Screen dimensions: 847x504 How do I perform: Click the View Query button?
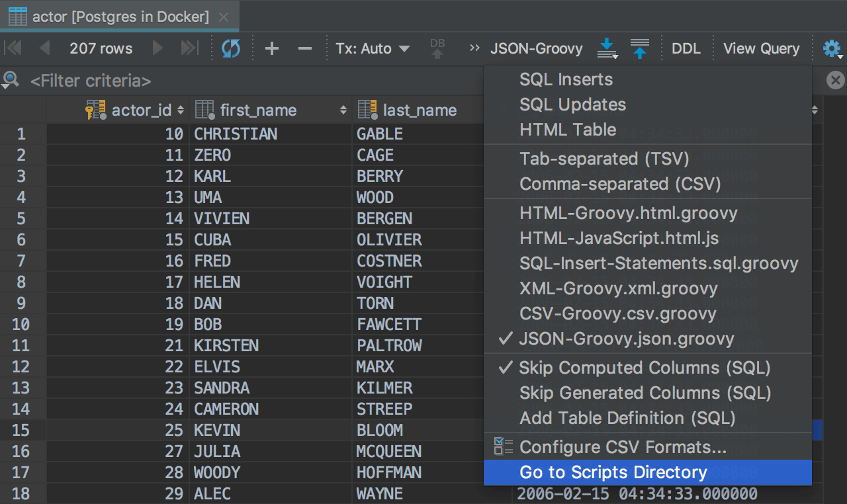pyautogui.click(x=761, y=48)
